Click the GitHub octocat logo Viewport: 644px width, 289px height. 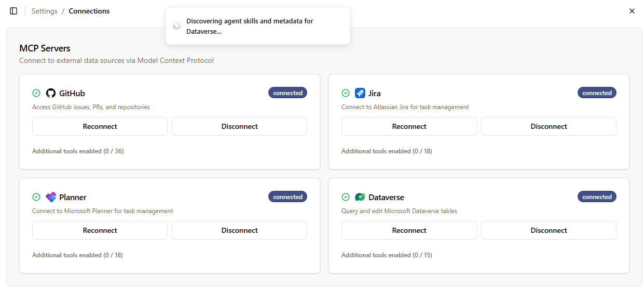(x=50, y=93)
